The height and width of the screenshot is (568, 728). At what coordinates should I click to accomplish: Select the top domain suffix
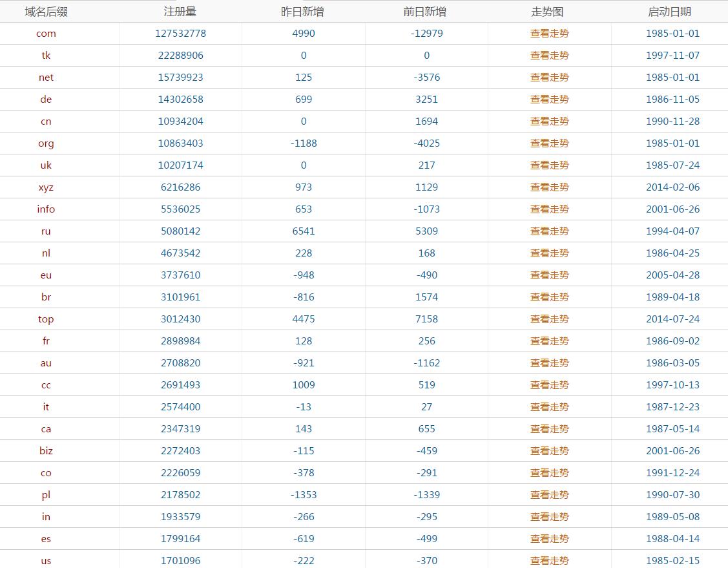point(46,319)
